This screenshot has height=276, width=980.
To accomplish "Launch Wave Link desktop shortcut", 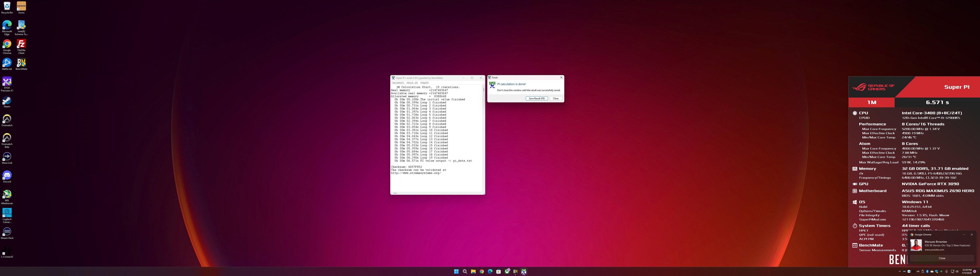I will [7, 158].
